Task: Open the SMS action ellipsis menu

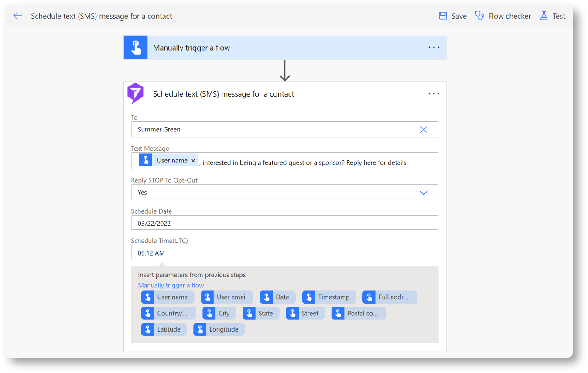Action: pyautogui.click(x=434, y=94)
